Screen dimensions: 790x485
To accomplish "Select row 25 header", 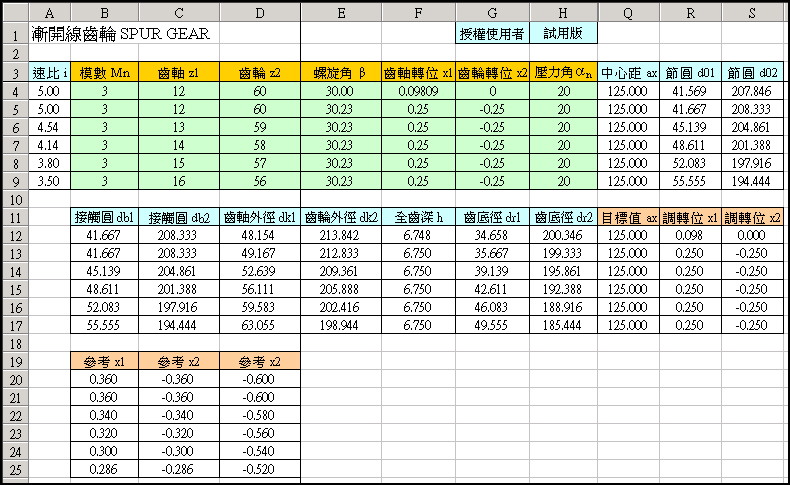I will [x=15, y=470].
